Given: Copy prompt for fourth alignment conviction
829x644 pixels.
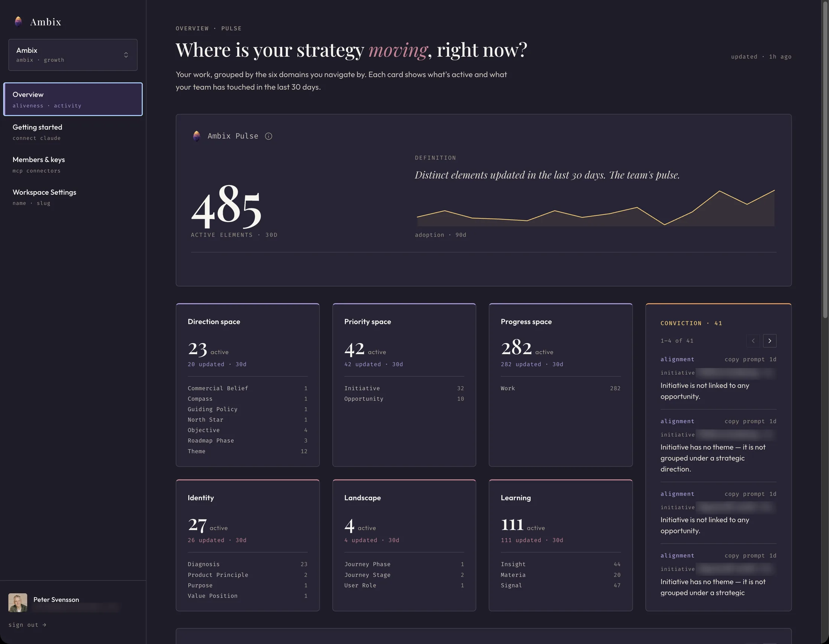Looking at the screenshot, I should point(744,555).
